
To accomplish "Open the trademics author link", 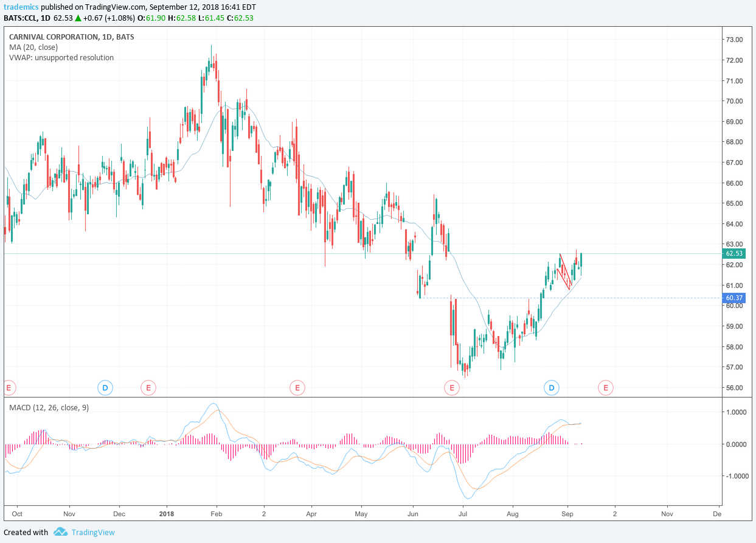I will click(20, 7).
